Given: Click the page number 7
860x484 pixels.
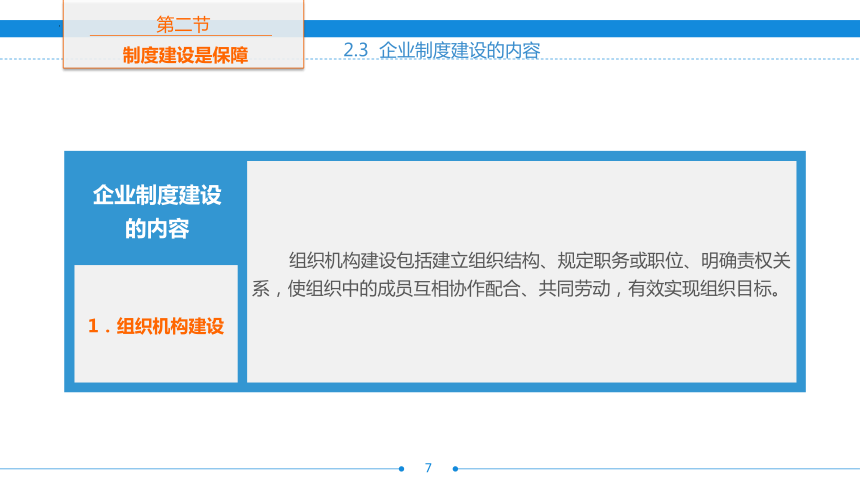Looking at the screenshot, I should coord(428,468).
